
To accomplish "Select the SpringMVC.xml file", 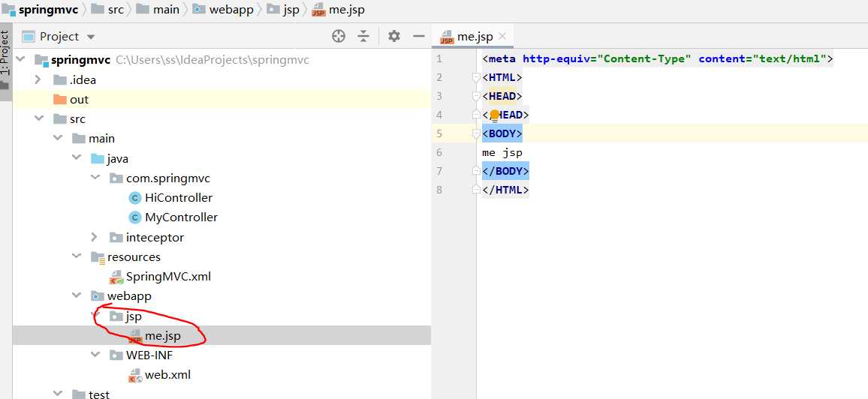I will (x=222, y=276).
